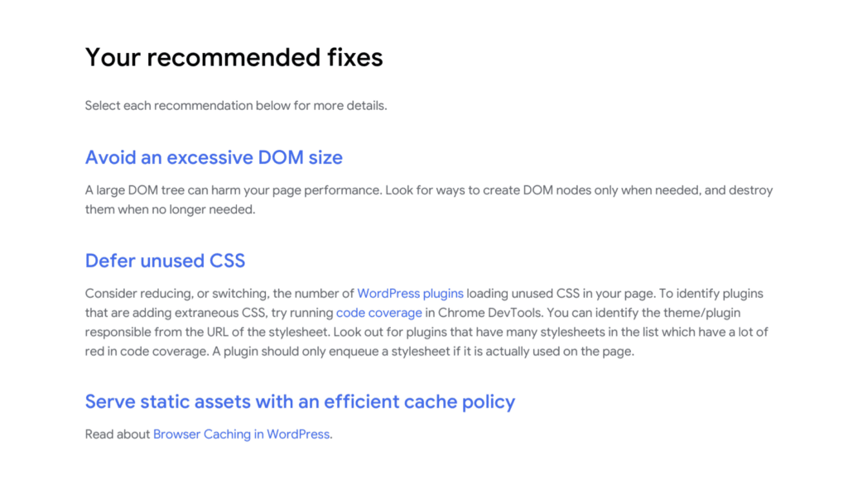
Task: Click "responsible from the URL of the stylesheet"
Action: point(205,332)
